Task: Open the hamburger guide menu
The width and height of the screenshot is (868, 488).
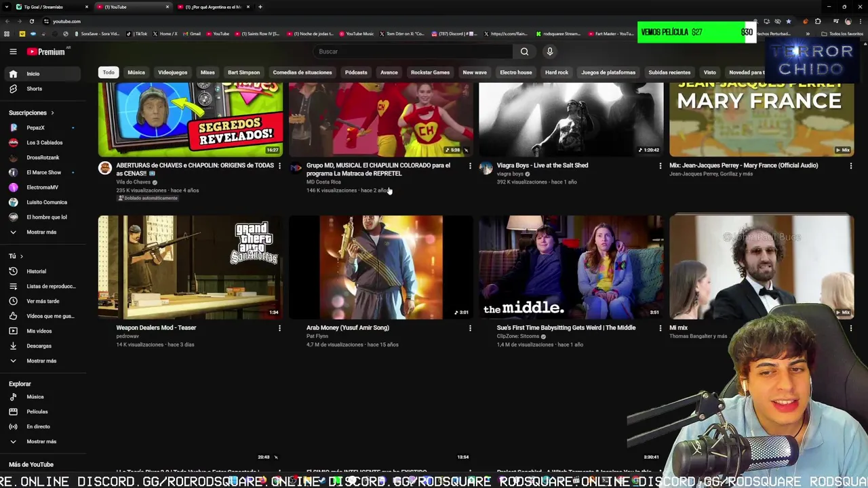Action: pos(13,52)
